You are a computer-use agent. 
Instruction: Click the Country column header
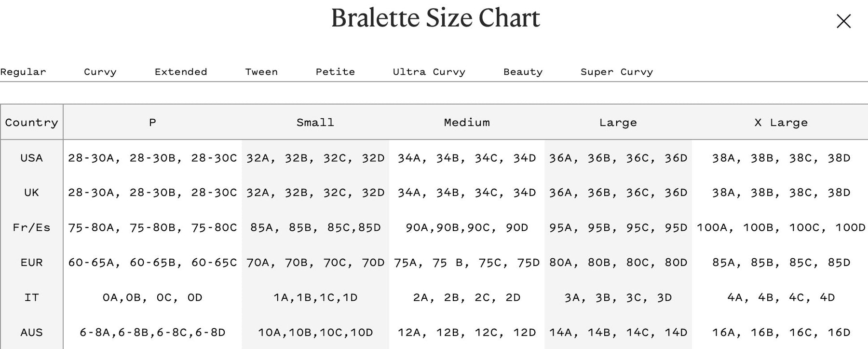31,123
